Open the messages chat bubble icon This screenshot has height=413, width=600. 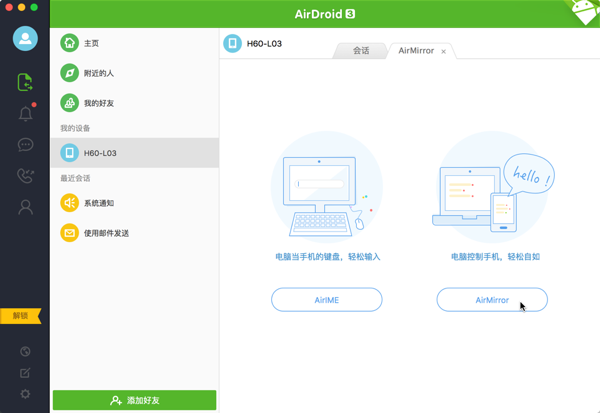click(x=25, y=145)
